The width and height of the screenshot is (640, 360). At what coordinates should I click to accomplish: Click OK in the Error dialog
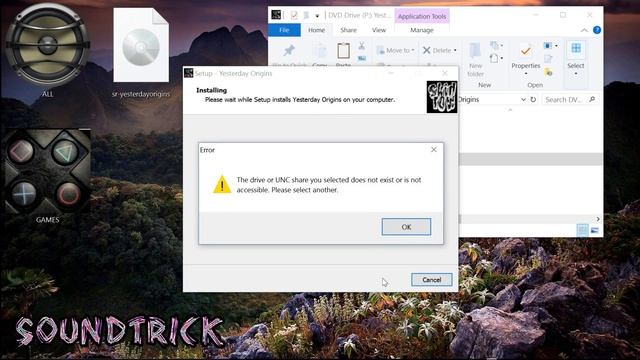coord(406,227)
